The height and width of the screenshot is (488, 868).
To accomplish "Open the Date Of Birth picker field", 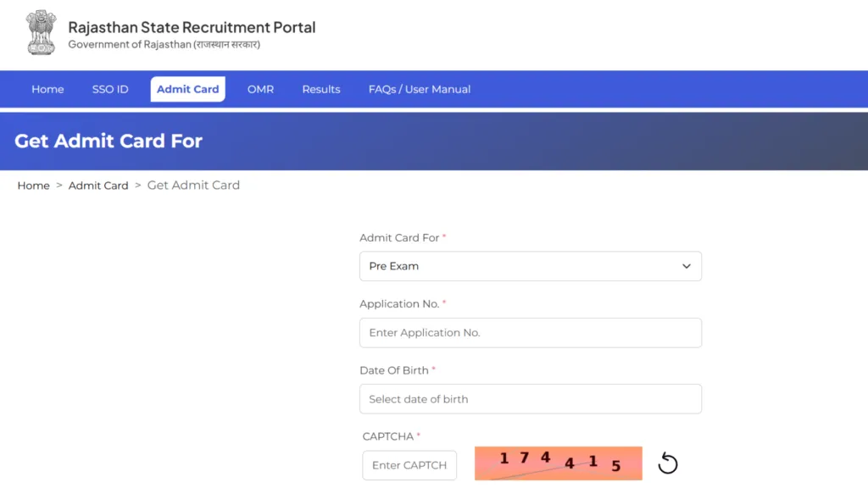I will pos(531,399).
